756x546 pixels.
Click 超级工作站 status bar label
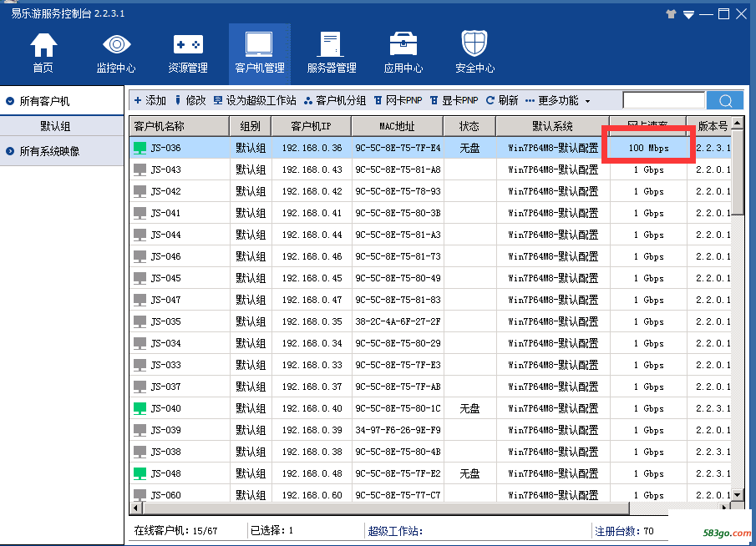click(395, 531)
